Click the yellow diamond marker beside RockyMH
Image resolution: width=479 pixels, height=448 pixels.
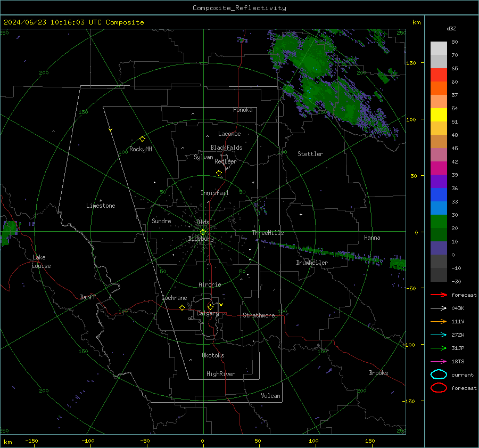tap(142, 139)
